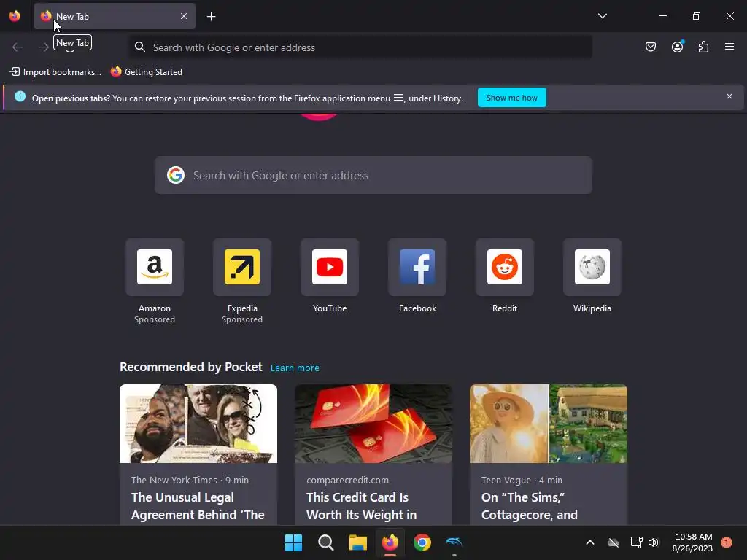Open the network tray icon
Viewport: 747px width, 560px height.
point(636,542)
